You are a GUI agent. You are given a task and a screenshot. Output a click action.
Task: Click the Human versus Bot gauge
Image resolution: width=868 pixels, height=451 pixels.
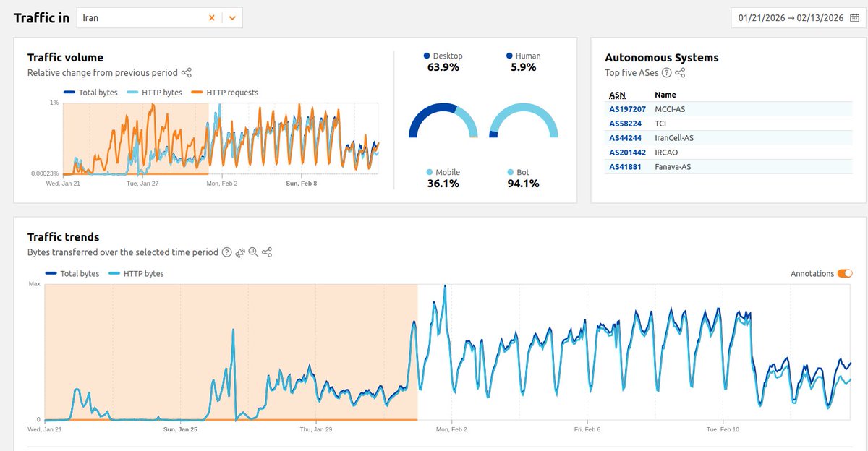(524, 120)
